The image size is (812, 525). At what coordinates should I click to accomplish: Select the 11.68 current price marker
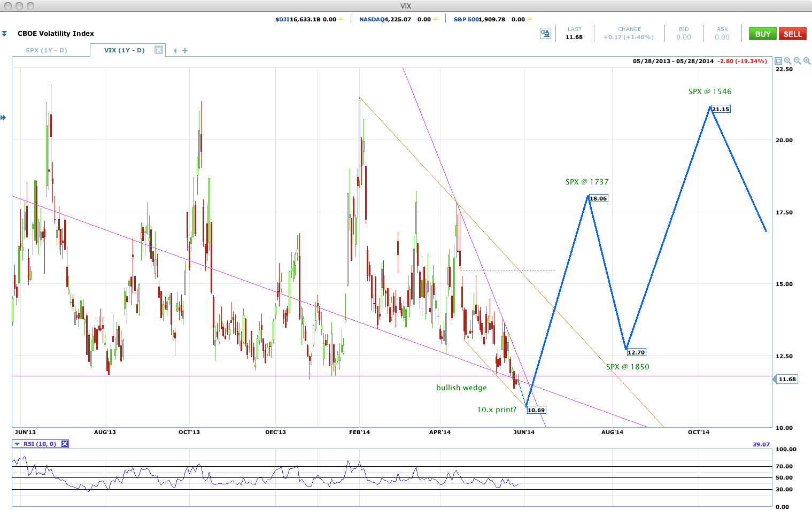coord(786,379)
